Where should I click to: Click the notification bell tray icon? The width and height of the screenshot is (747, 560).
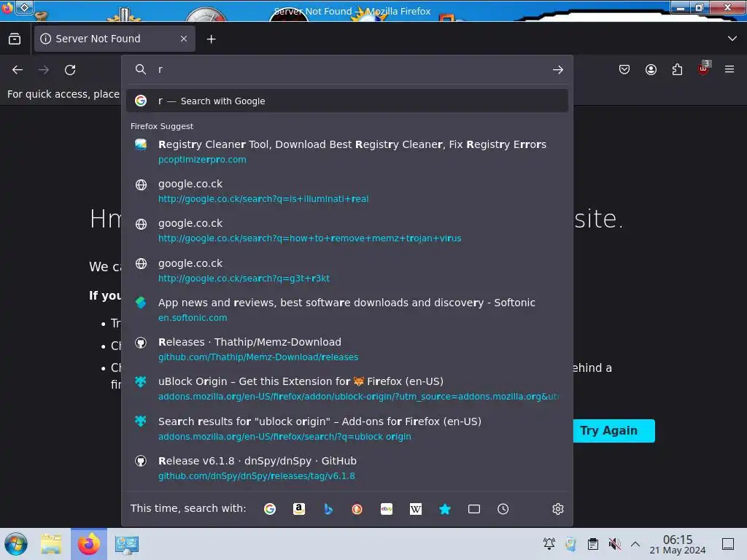click(x=549, y=543)
